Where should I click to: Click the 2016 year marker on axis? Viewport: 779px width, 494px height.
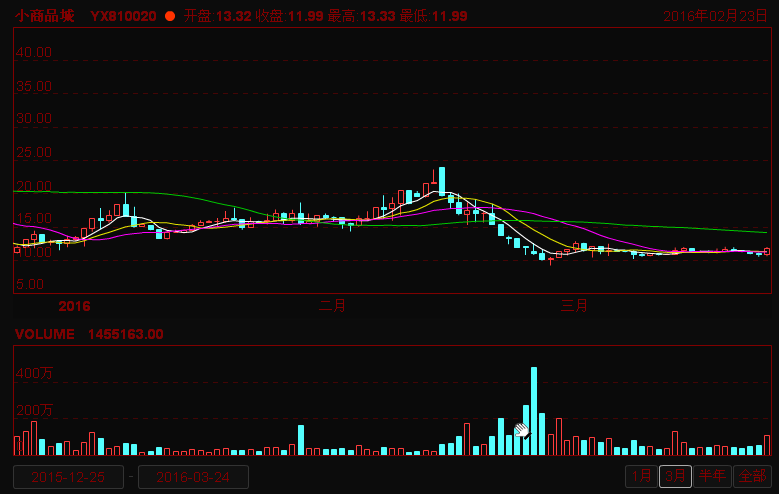[74, 305]
